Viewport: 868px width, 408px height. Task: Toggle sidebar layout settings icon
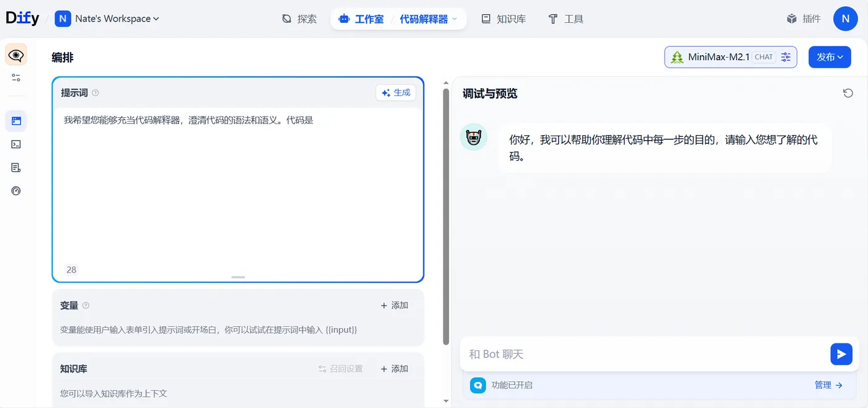click(16, 78)
